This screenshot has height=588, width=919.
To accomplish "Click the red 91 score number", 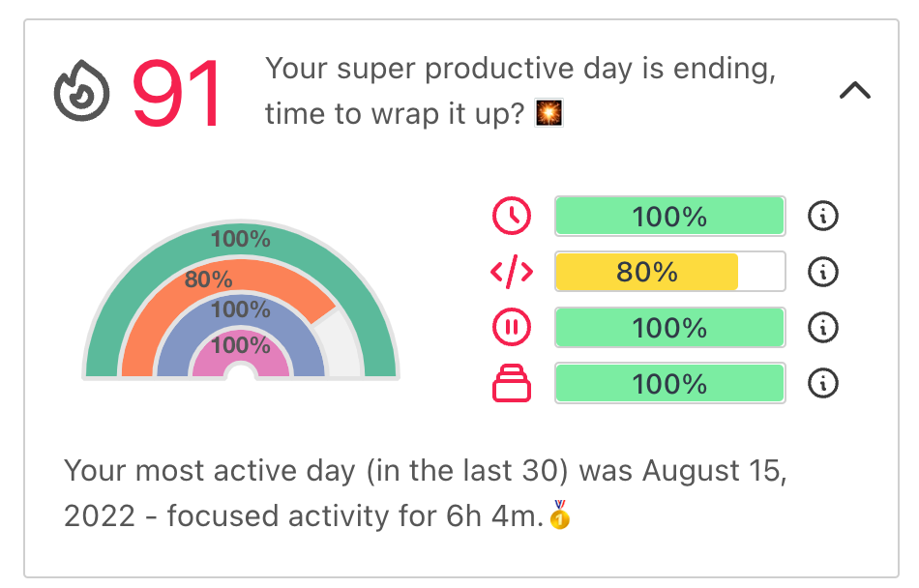I will point(176,92).
